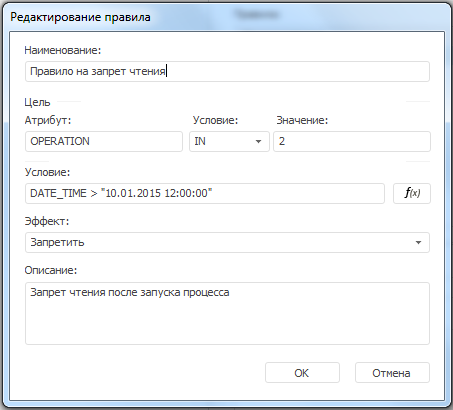
Task: Click inside the Описание text area
Action: pyautogui.click(x=227, y=313)
